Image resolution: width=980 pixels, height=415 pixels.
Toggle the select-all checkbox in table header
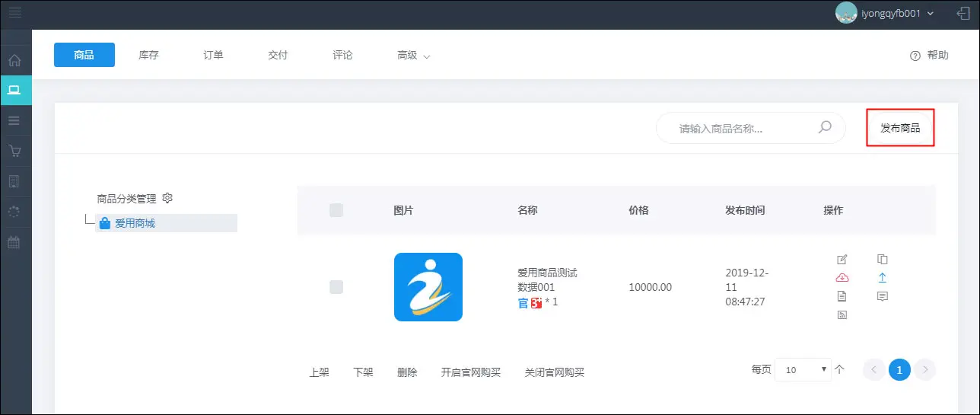point(336,210)
